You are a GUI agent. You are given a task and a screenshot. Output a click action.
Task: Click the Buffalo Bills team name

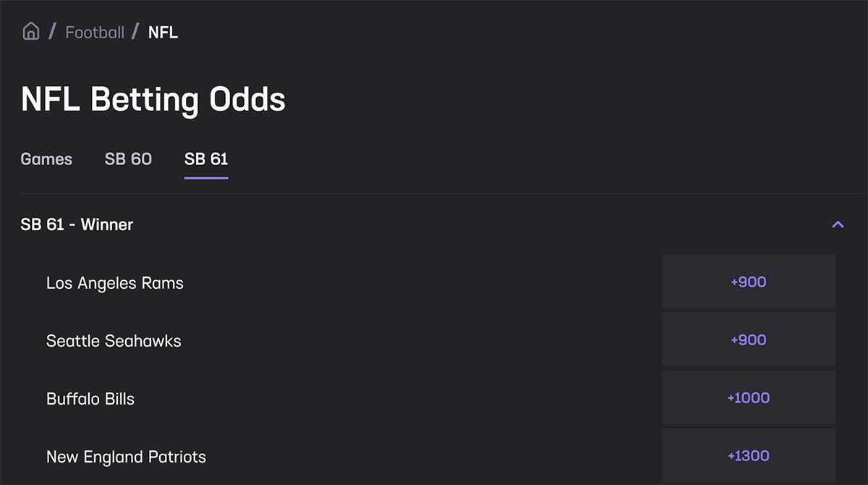tap(90, 398)
